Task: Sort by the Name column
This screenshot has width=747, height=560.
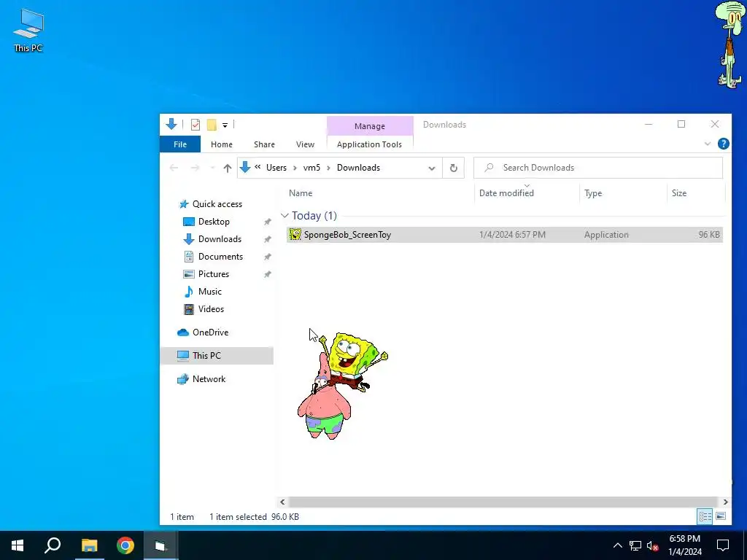Action: pos(379,192)
